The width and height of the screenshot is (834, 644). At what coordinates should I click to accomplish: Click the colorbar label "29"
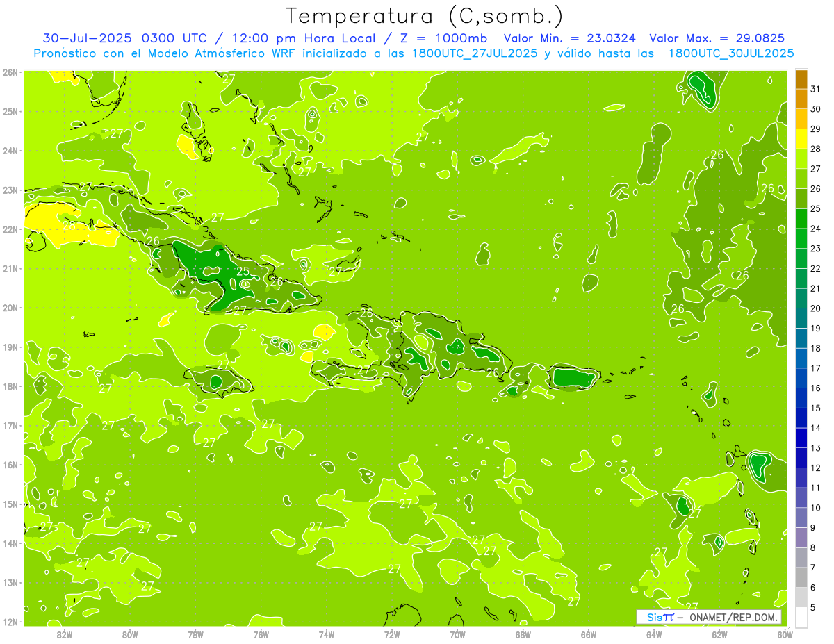(816, 129)
